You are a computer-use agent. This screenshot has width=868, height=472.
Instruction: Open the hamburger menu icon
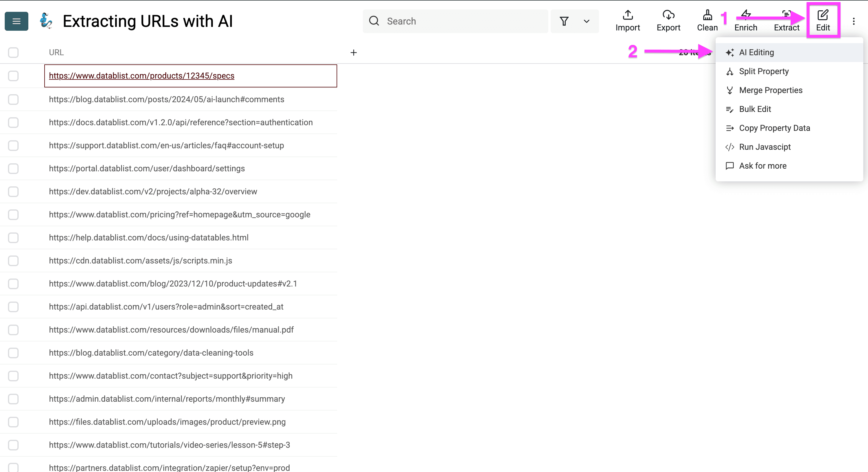[16, 21]
